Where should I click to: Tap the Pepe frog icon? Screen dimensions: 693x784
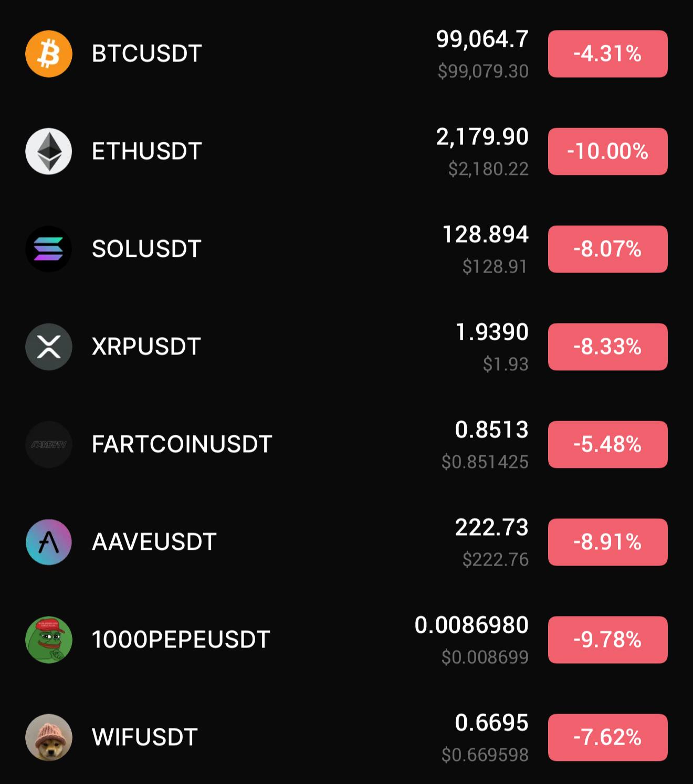49,640
